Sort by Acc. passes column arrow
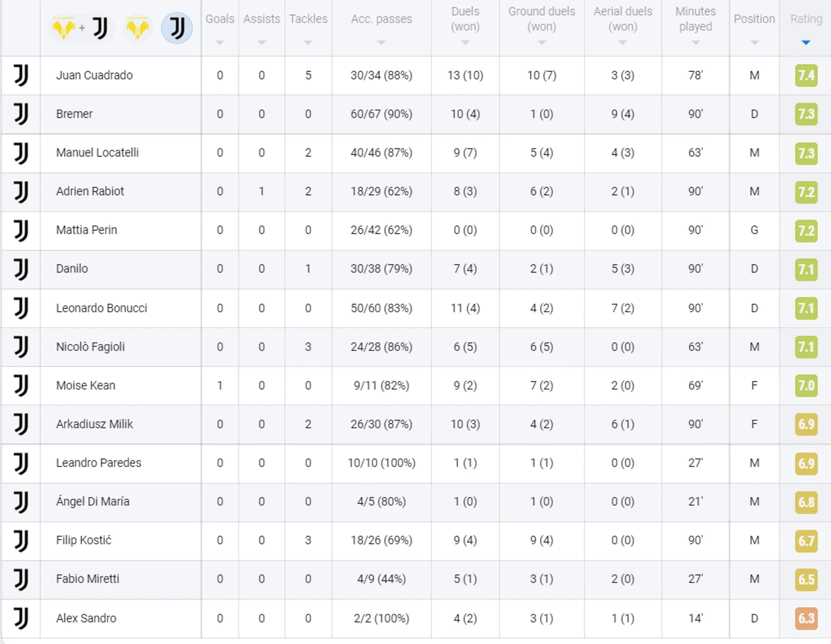The height and width of the screenshot is (644, 831). [381, 43]
